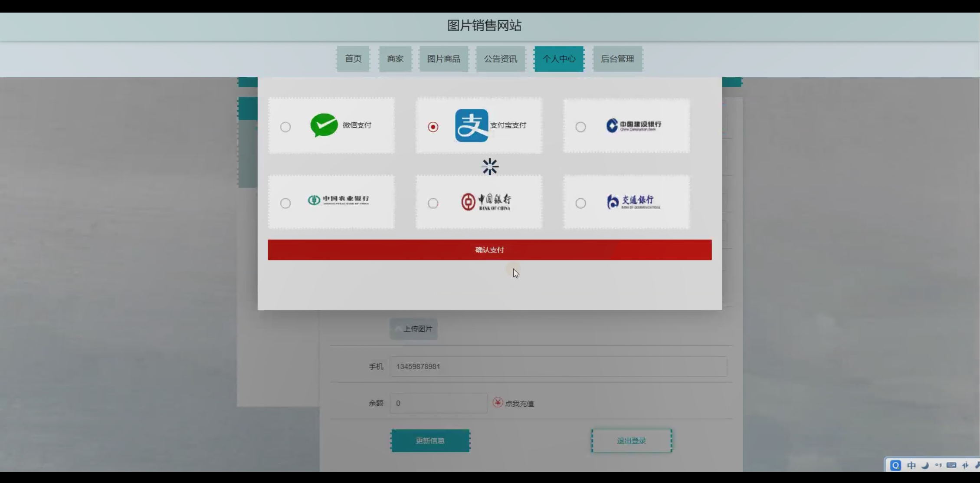Toggle the 中 Chinese input mode icon

click(x=911, y=465)
